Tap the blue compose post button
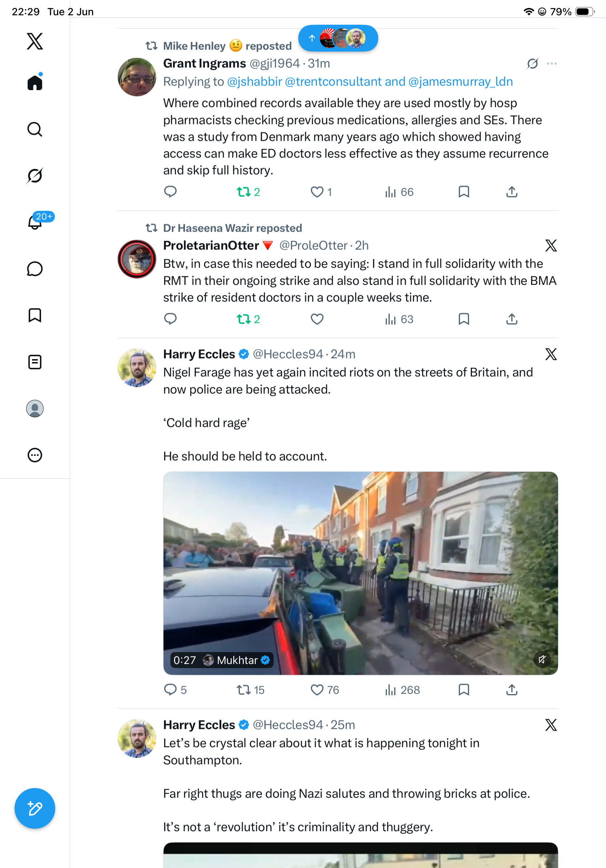The height and width of the screenshot is (868, 606). click(x=35, y=808)
